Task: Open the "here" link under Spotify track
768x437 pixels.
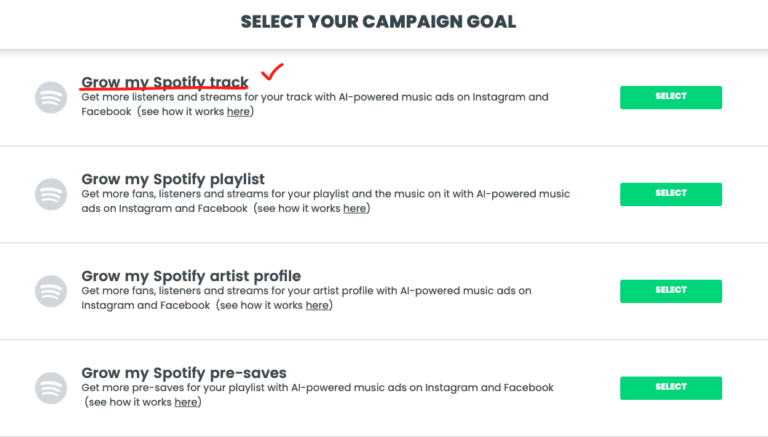Action: click(238, 112)
